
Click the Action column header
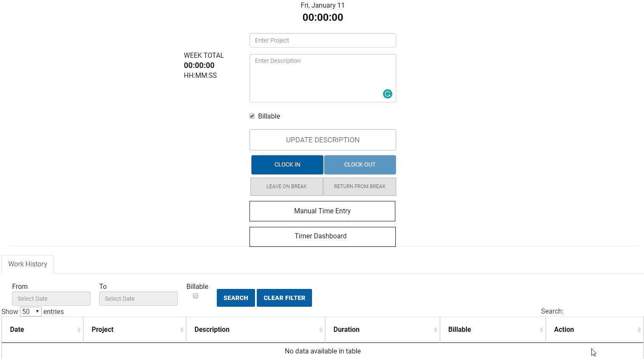[595, 330]
